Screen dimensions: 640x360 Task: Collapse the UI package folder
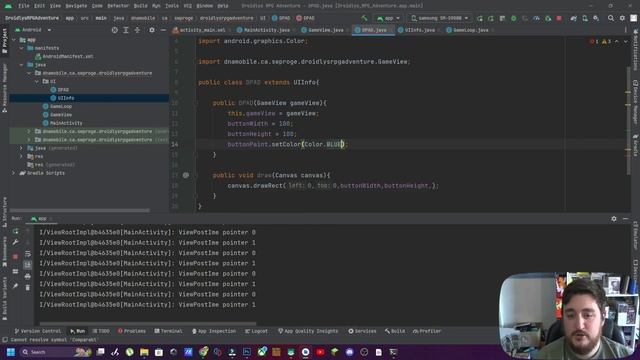tap(37, 82)
